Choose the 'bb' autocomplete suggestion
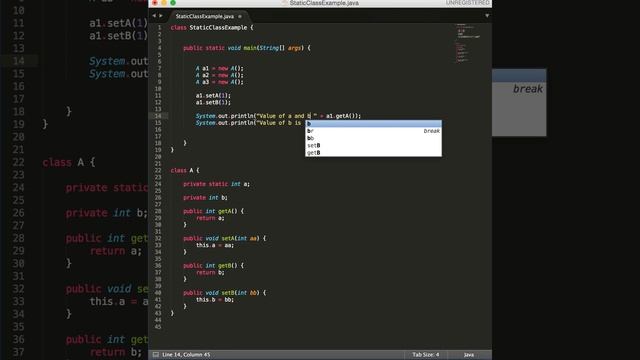This screenshot has height=360, width=640. pyautogui.click(x=373, y=138)
